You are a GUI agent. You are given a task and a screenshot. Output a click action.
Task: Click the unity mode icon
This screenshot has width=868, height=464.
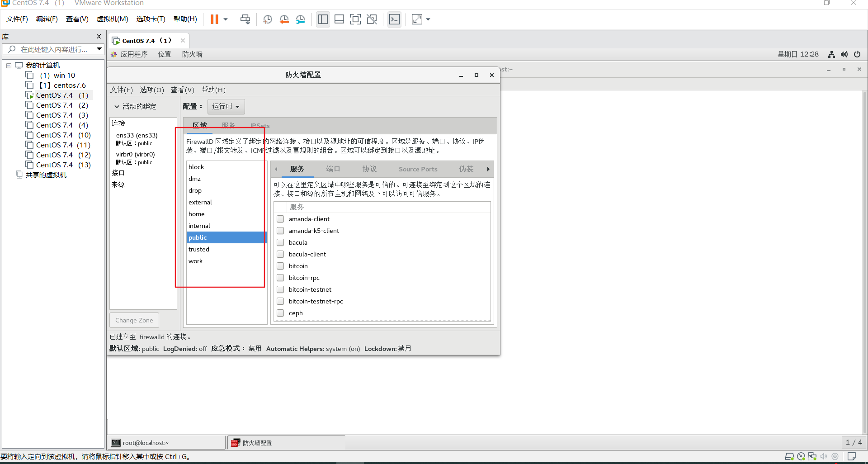click(372, 19)
